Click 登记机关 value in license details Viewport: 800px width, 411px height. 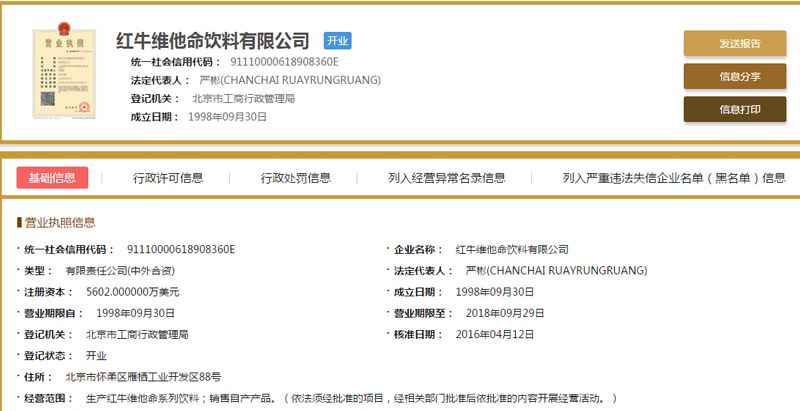coord(137,335)
